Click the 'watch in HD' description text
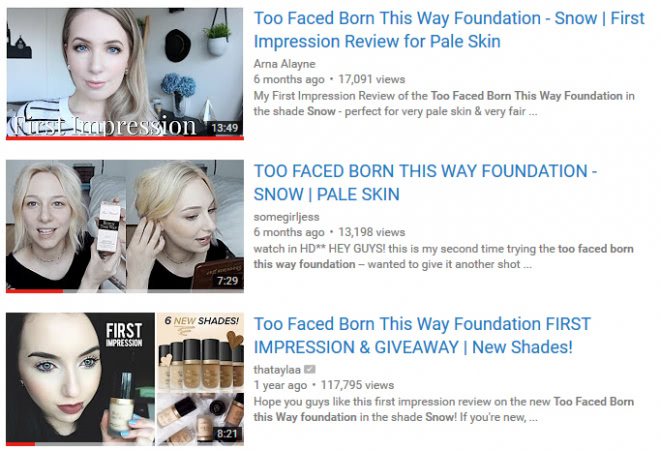This screenshot has width=660, height=450. pyautogui.click(x=443, y=256)
